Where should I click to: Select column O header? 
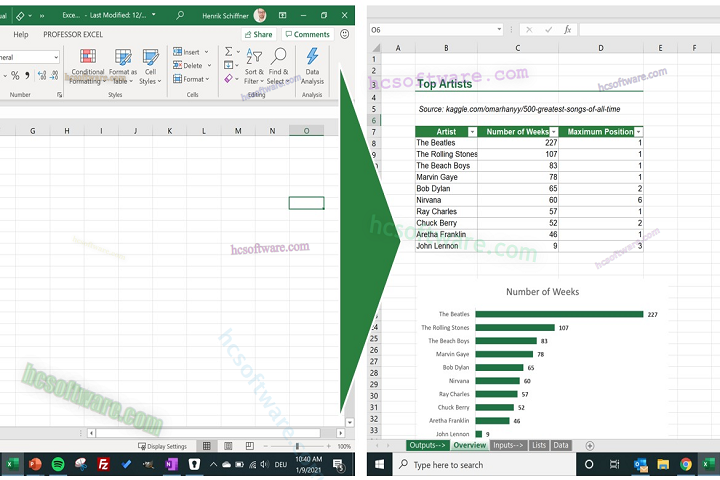306,130
